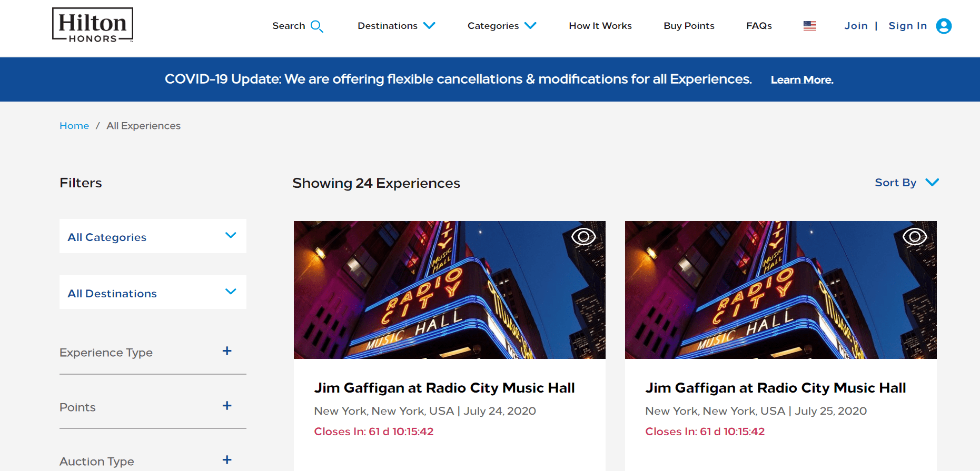This screenshot has width=980, height=471.
Task: Click the closing countdown on July 24 card
Action: pyautogui.click(x=374, y=432)
